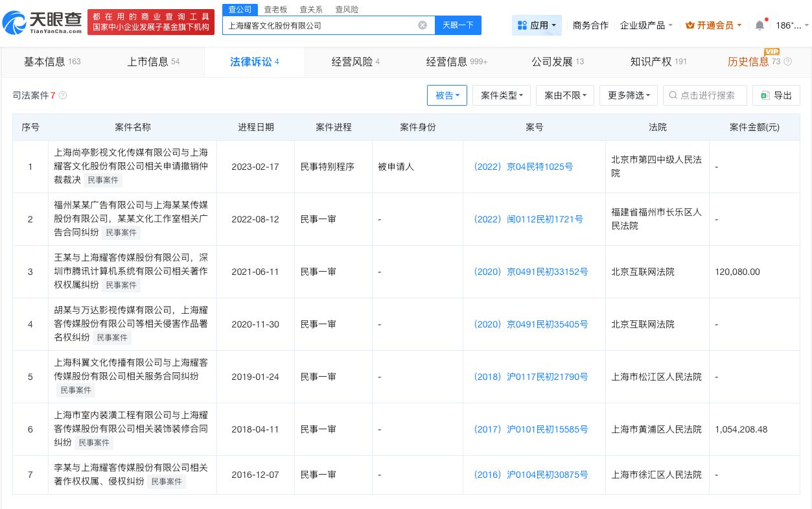The height and width of the screenshot is (509, 812).
Task: Click the 导出 export icon button
Action: coord(765,95)
